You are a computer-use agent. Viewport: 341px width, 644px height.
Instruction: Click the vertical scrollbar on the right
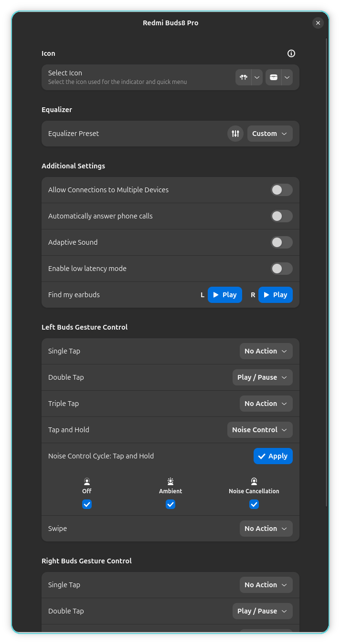coord(327,272)
